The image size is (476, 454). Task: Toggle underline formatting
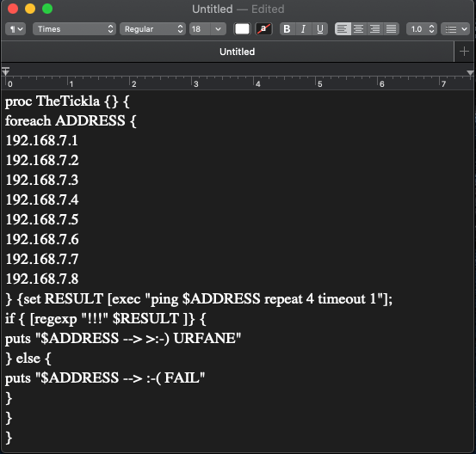click(319, 29)
